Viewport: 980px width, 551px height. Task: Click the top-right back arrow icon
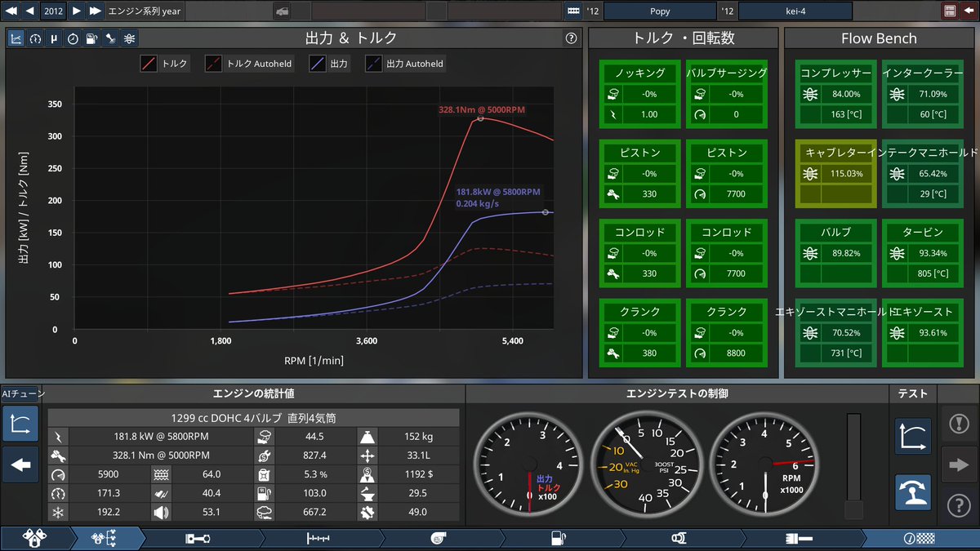pyautogui.click(x=969, y=11)
